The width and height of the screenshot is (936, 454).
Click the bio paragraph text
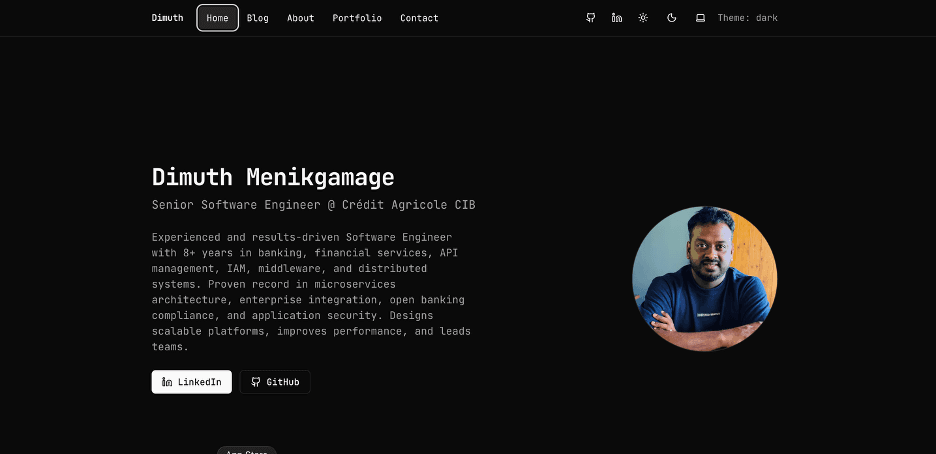point(311,292)
